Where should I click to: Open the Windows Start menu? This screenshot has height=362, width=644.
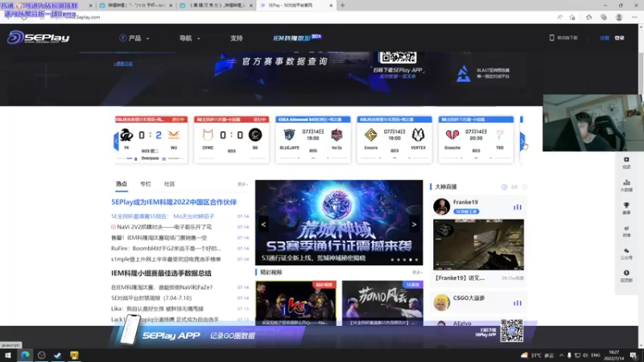pyautogui.click(x=8, y=355)
